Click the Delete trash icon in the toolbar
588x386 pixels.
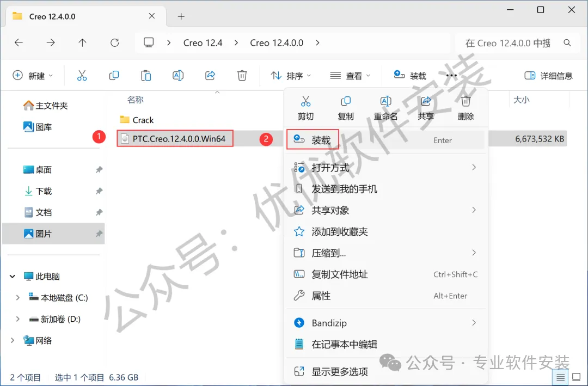(242, 75)
